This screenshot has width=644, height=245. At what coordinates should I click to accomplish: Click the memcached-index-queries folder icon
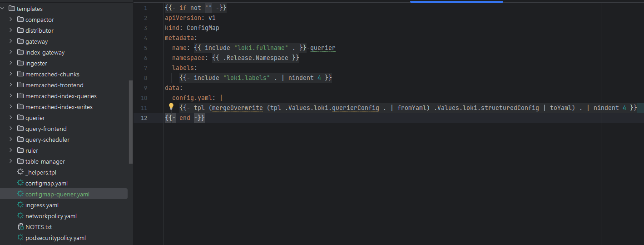[20, 96]
